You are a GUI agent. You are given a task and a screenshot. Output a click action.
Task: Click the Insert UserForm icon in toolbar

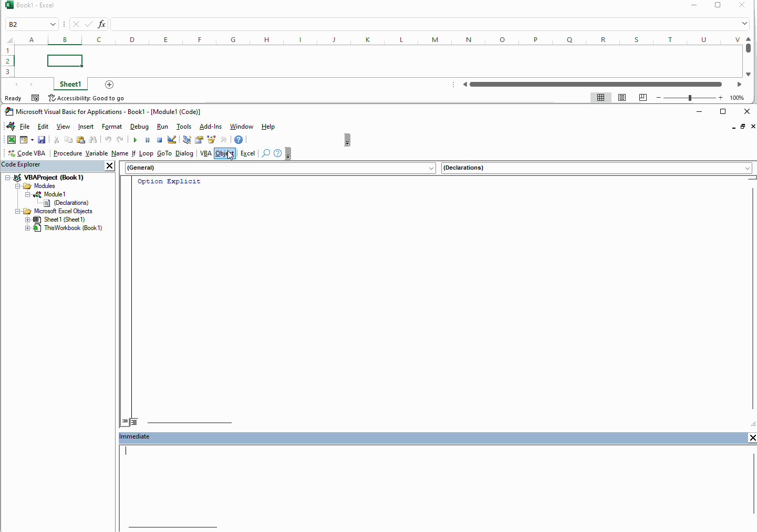pos(24,140)
